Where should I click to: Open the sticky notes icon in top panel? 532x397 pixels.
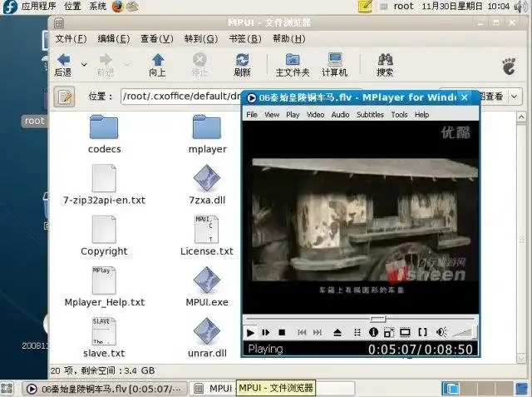366,7
